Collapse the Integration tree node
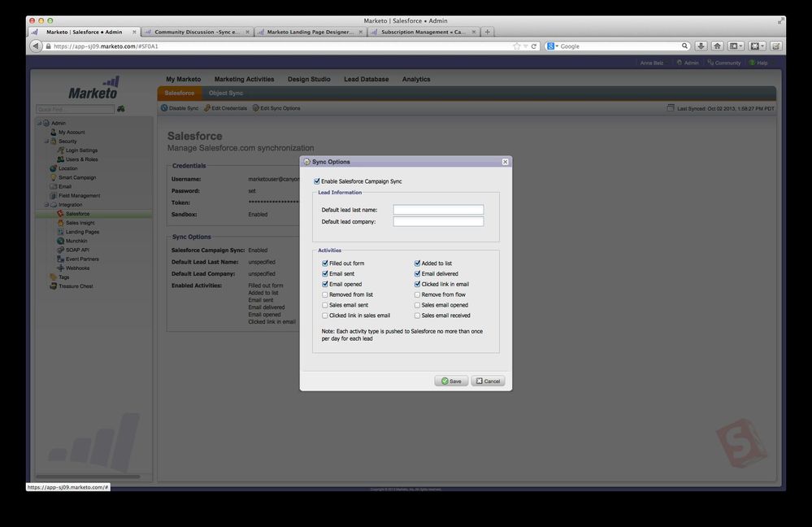 click(46, 205)
